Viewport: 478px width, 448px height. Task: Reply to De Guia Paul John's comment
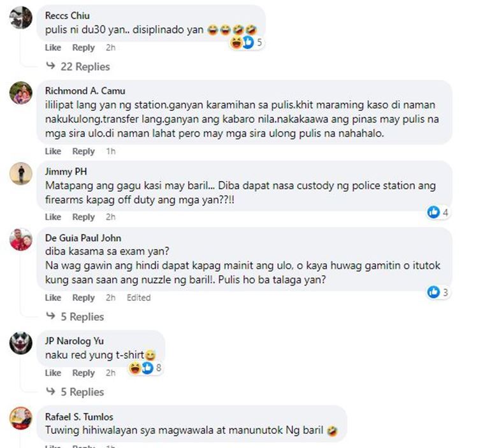point(83,298)
